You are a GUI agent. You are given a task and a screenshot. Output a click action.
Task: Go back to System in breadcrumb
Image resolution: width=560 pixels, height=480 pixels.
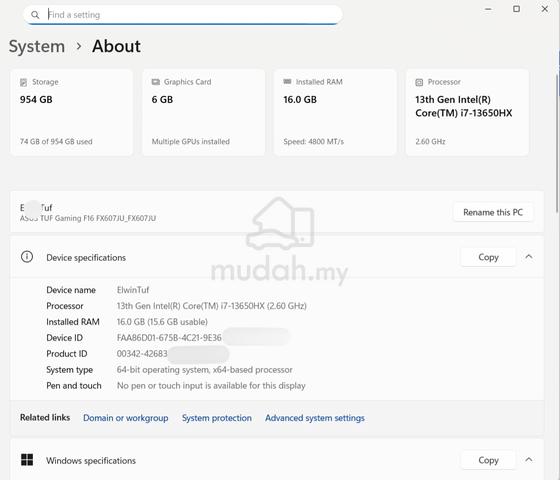point(37,46)
